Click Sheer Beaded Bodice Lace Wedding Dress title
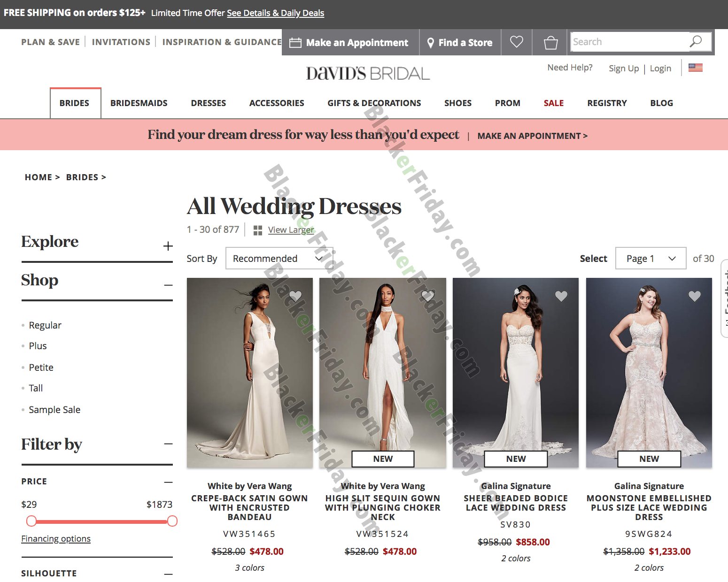Image resolution: width=728 pixels, height=582 pixels. (x=516, y=503)
